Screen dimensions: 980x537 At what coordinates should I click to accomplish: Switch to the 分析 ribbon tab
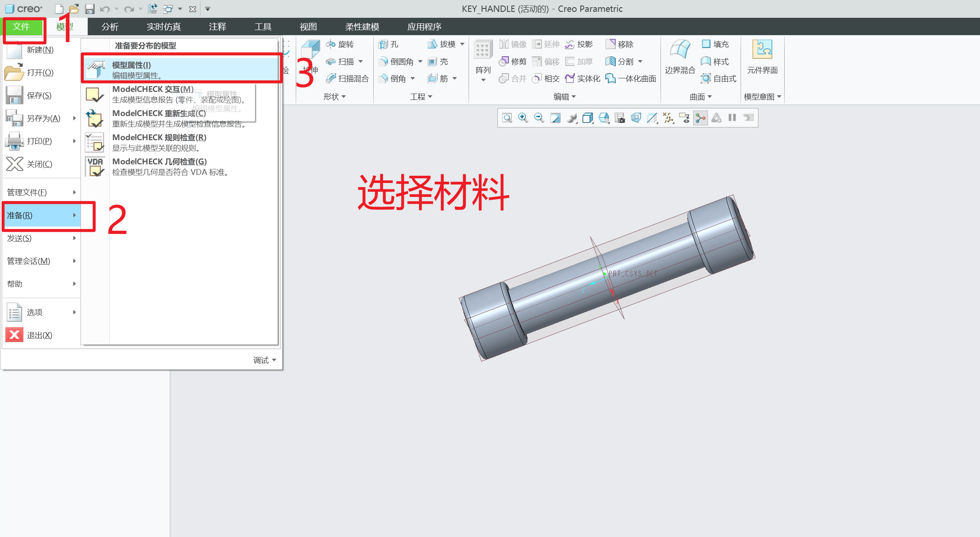pyautogui.click(x=109, y=26)
